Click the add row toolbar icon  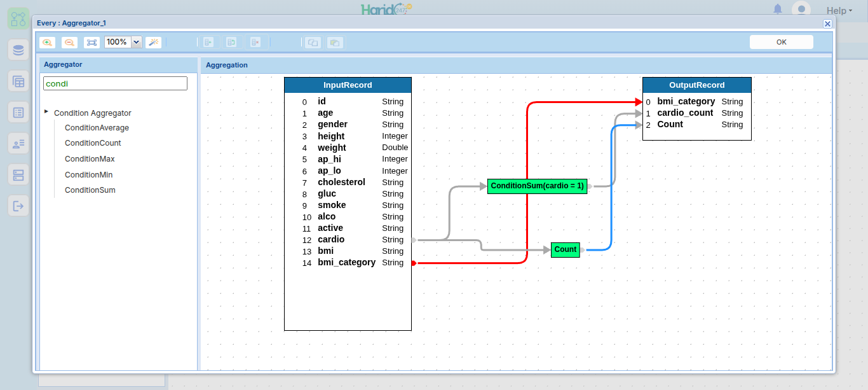pos(208,43)
